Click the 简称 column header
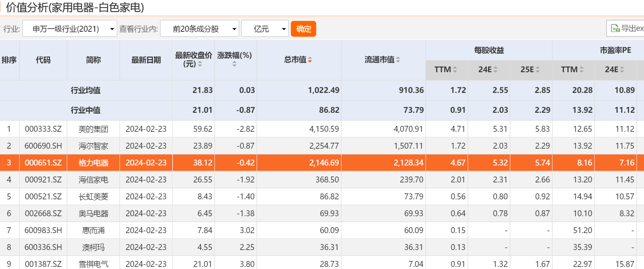 click(x=93, y=60)
